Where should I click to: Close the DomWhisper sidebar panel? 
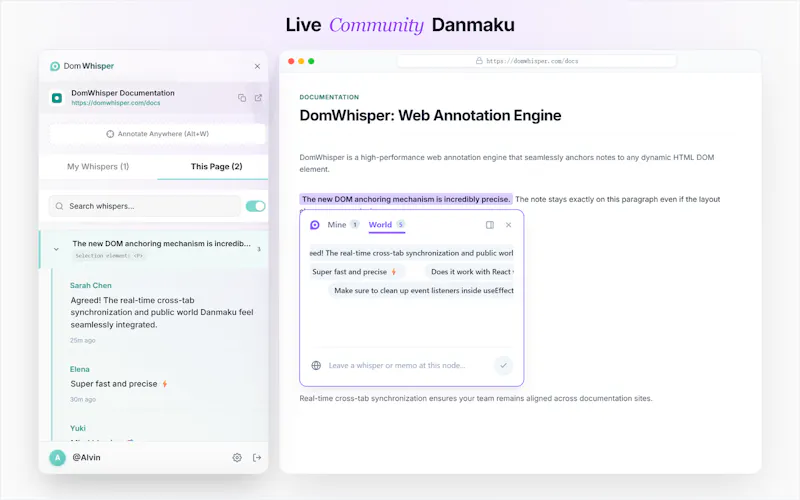click(257, 66)
